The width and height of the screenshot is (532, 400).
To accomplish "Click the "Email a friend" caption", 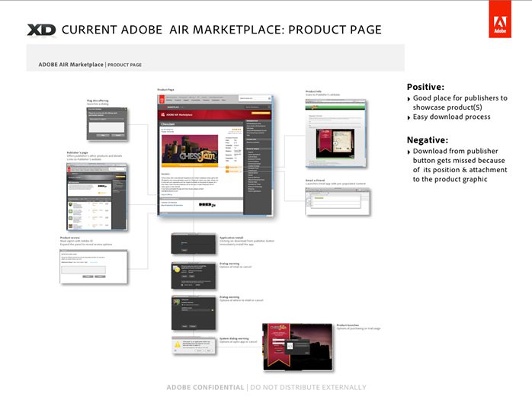I will (x=316, y=181).
